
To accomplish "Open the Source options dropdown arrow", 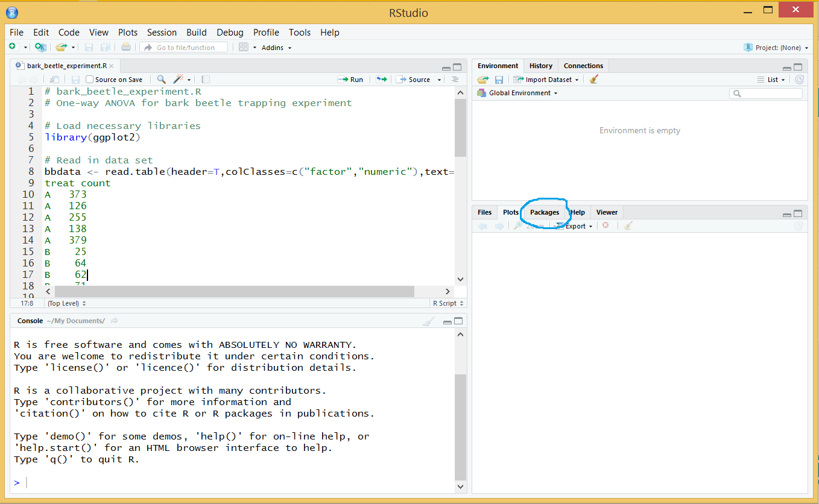I will 439,80.
